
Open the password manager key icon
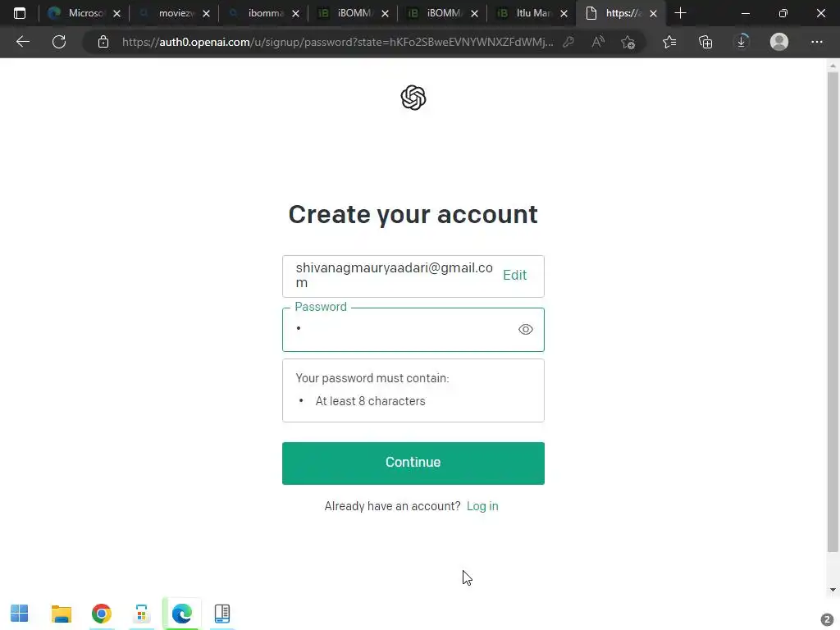(568, 42)
